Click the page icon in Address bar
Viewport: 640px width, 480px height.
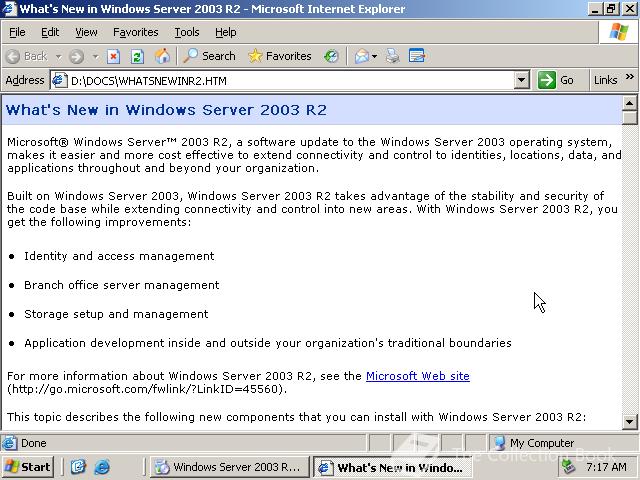pyautogui.click(x=59, y=80)
